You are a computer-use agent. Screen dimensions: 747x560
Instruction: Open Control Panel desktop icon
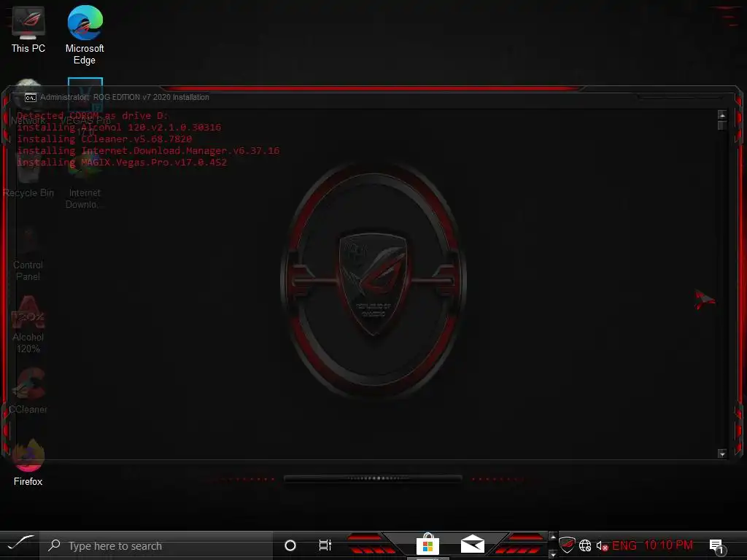(x=28, y=252)
